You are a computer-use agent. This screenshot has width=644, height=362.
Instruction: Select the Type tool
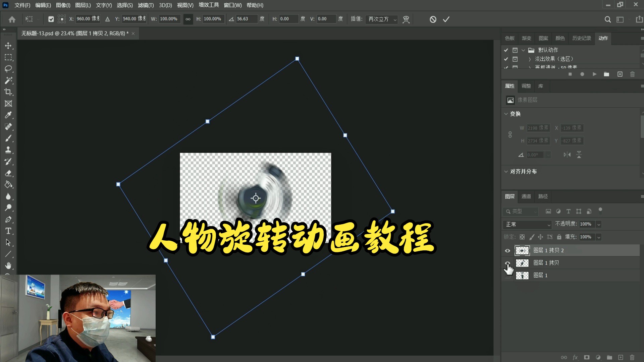click(x=8, y=231)
